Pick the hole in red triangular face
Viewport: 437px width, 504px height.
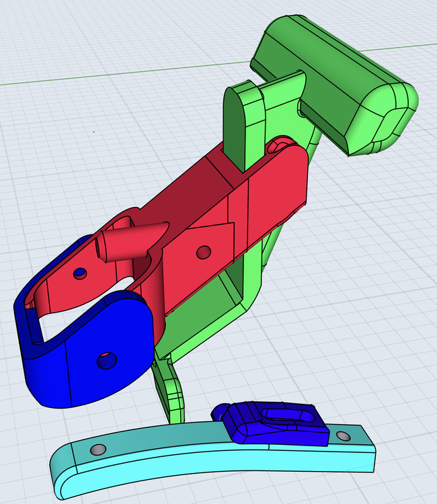click(204, 252)
